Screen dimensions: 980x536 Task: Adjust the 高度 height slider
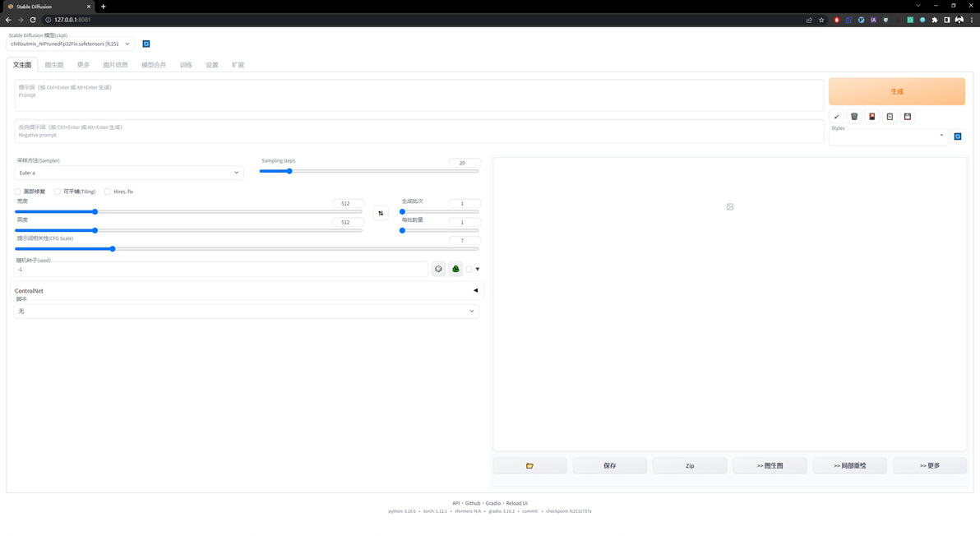pyautogui.click(x=188, y=230)
